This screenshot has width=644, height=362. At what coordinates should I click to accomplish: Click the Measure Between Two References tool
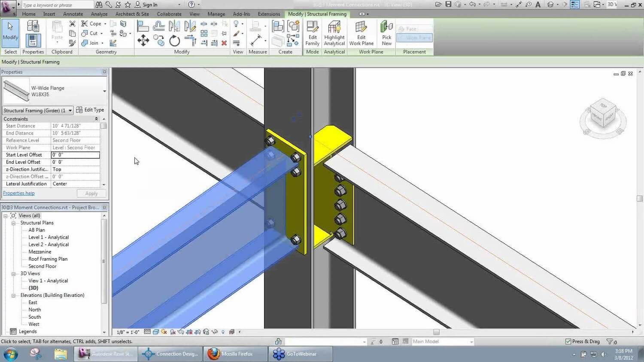coord(256,40)
